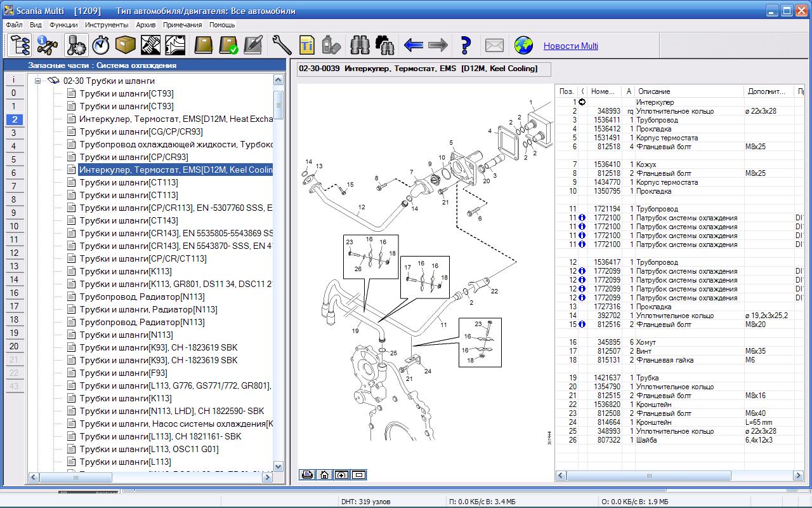The height and width of the screenshot is (508, 812).
Task: Select the engine piston and gear icon
Action: click(x=76, y=45)
